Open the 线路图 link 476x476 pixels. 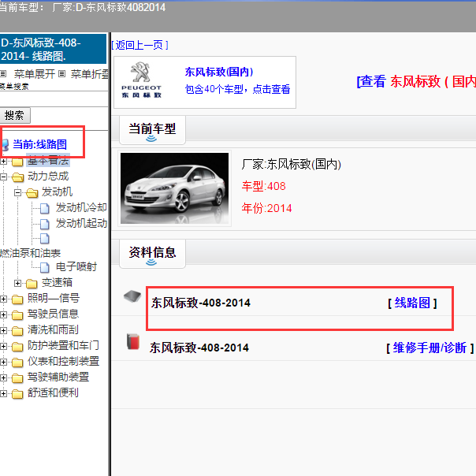click(x=412, y=303)
